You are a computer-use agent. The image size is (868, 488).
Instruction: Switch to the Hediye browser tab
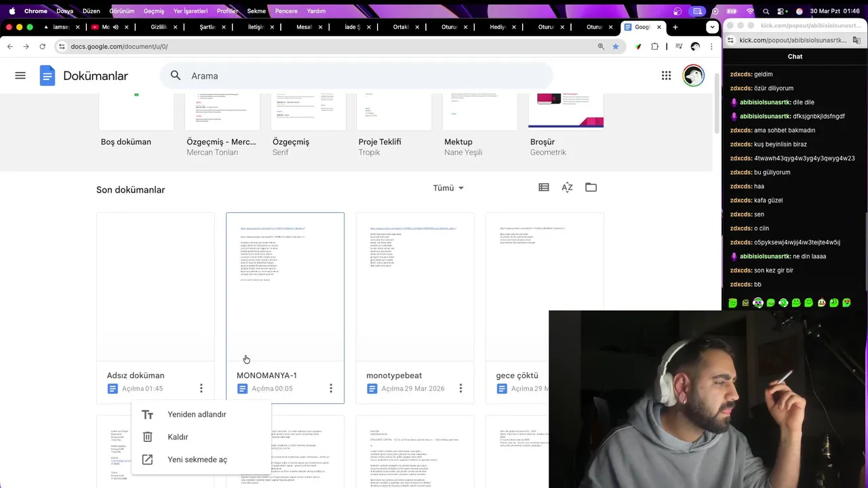point(498,27)
